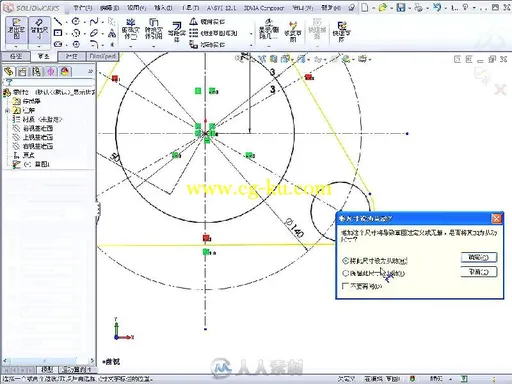Click the Open file icon
512x384 pixels.
point(383,7)
